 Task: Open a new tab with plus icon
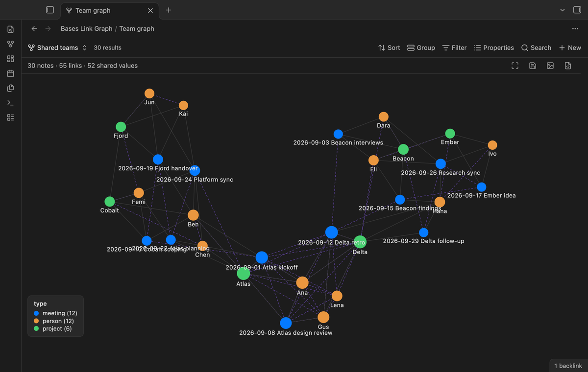(x=169, y=10)
